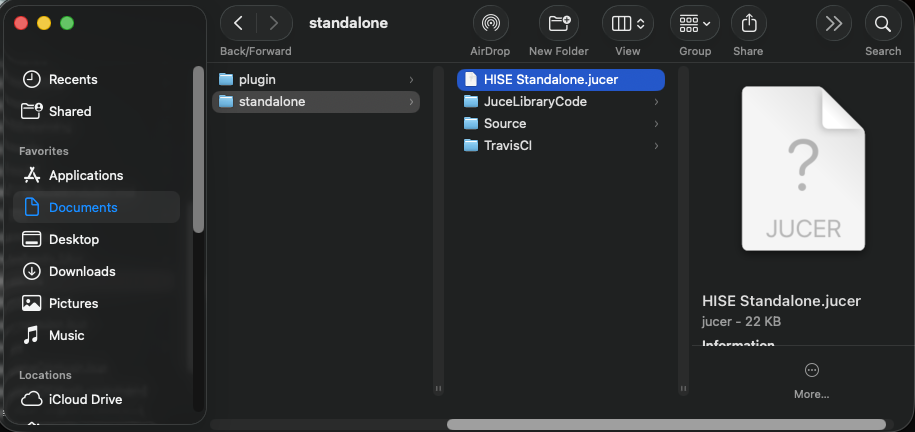Click the sidebar vertical scrollbar
Viewport: 915px width, 432px height.
coord(198,150)
